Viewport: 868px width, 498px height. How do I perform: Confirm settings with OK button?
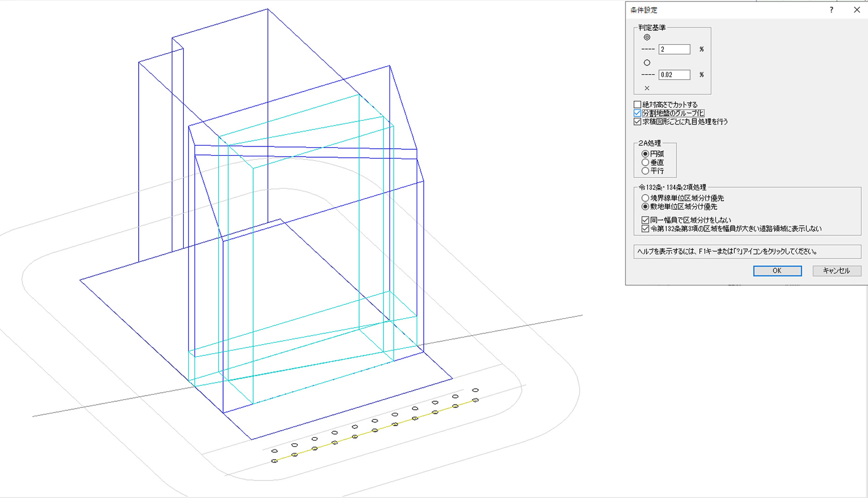[x=777, y=271]
